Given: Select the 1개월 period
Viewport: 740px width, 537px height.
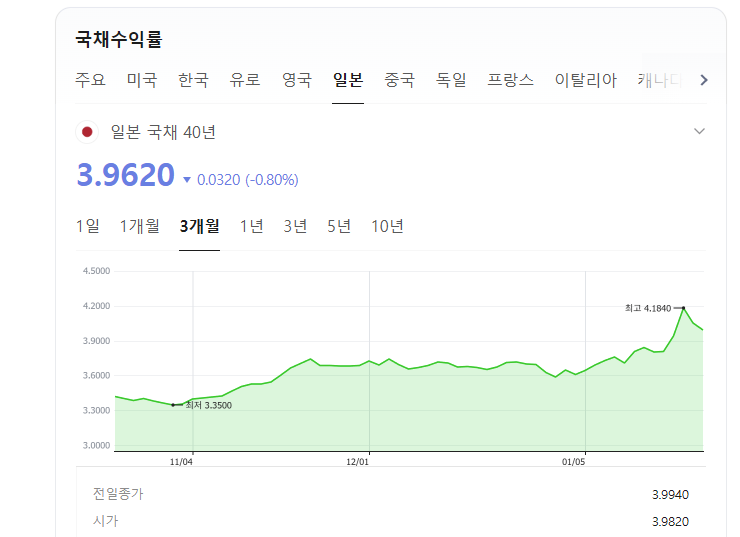Looking at the screenshot, I should pyautogui.click(x=139, y=226).
